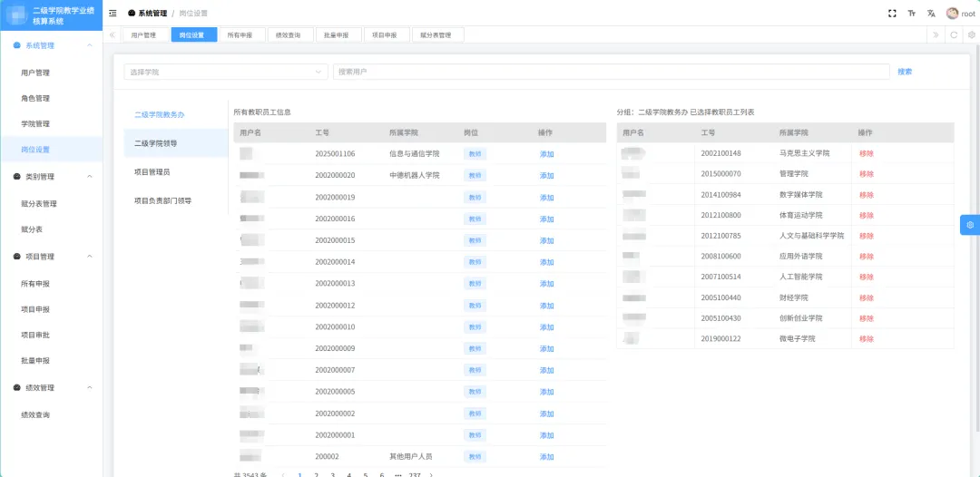980x477 pixels.
Task: Jump to last page 237
Action: click(414, 474)
